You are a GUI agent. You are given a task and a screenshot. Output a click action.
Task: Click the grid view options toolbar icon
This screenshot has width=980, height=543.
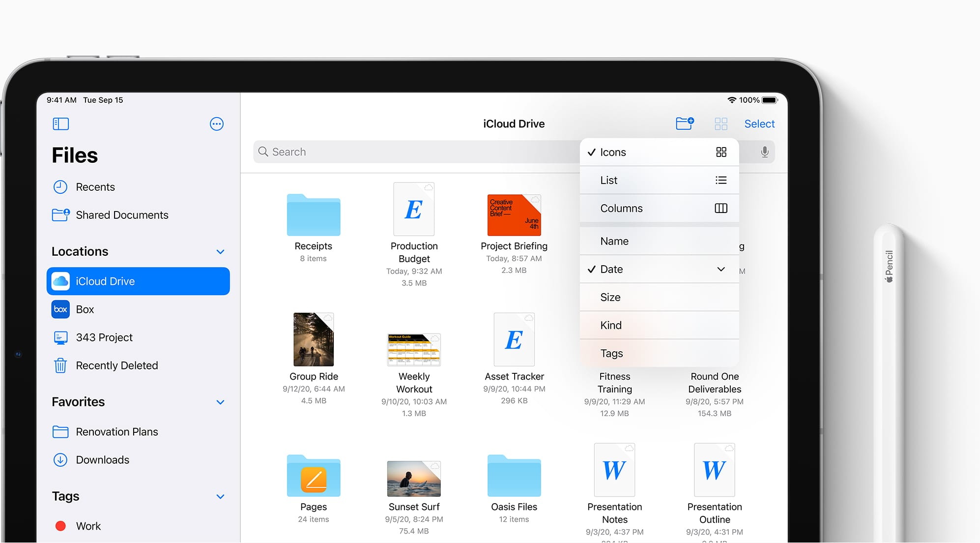(721, 124)
